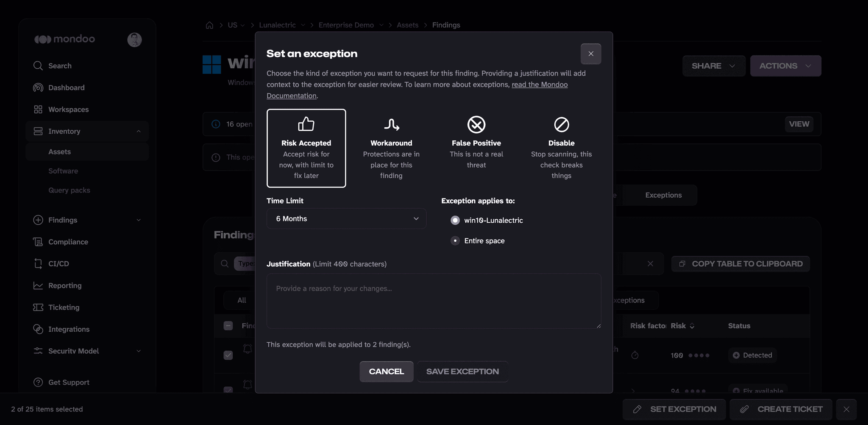Open the Exceptions tab
Screen dimensions: 868x425
point(663,195)
